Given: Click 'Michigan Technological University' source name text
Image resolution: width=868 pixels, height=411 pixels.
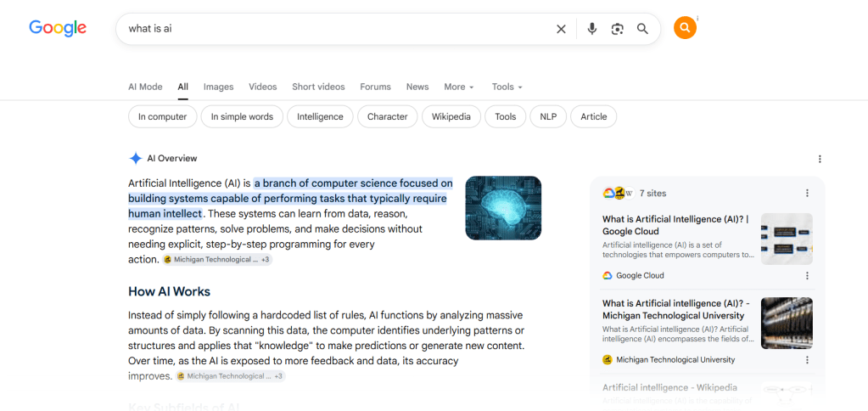Looking at the screenshot, I should (x=675, y=359).
